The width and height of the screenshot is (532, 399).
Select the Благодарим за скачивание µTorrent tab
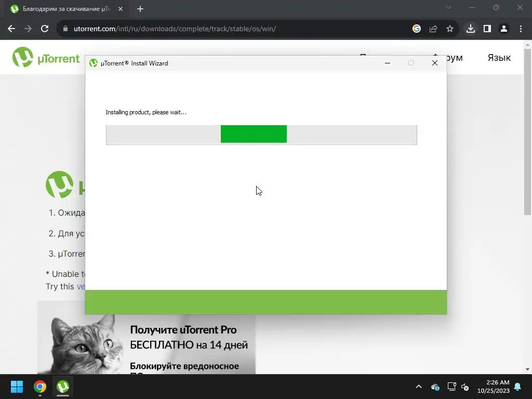tap(66, 9)
